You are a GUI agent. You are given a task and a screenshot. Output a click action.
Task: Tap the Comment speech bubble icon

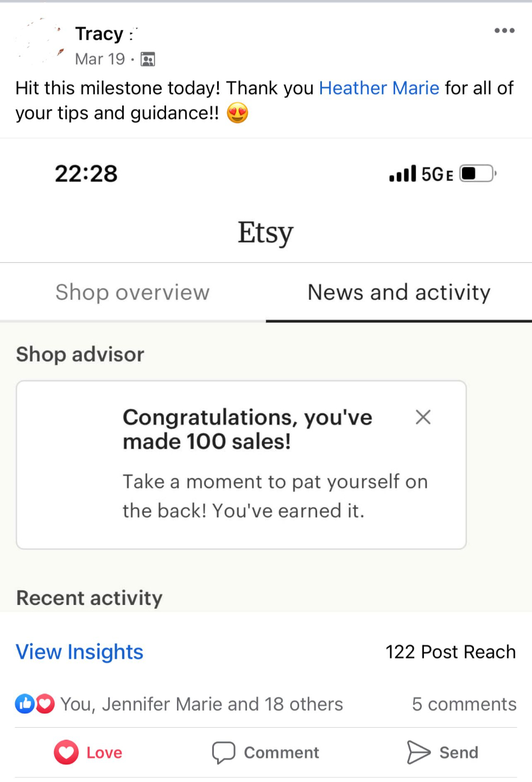(x=223, y=753)
